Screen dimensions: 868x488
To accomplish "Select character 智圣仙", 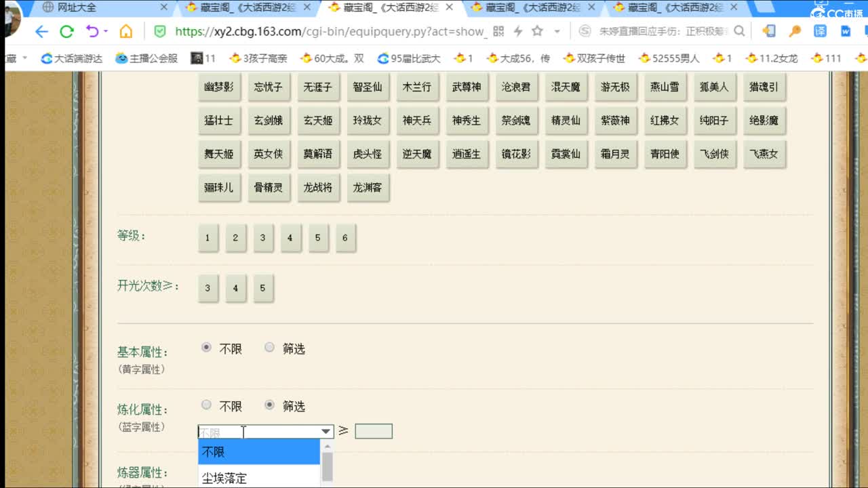I will pyautogui.click(x=367, y=87).
